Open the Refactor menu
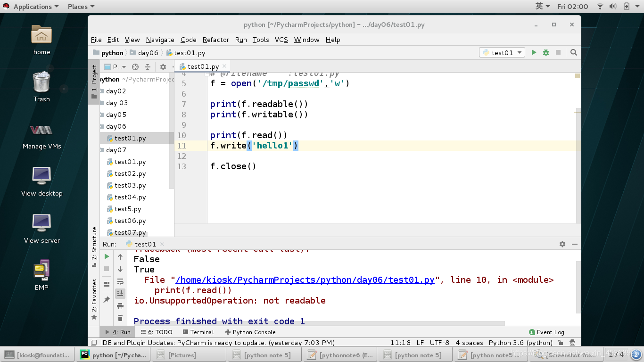The image size is (644, 362). tap(216, 40)
